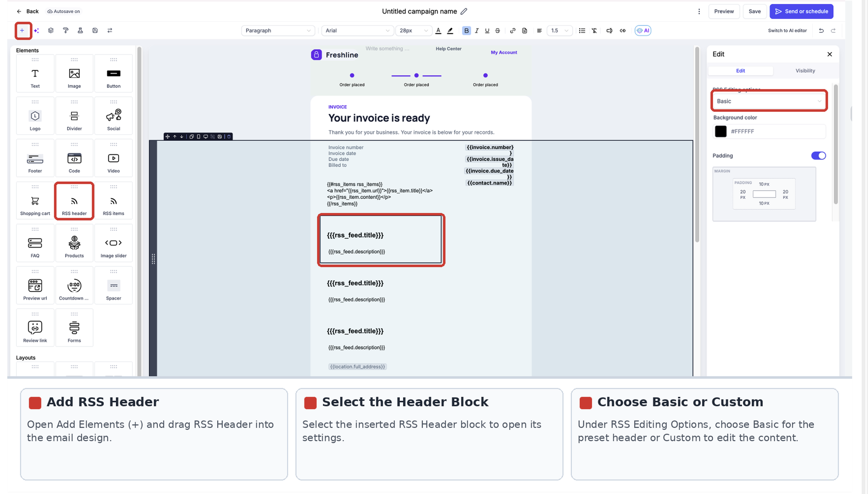Image resolution: width=868 pixels, height=494 pixels.
Task: Open the background color swatch
Action: tap(720, 131)
